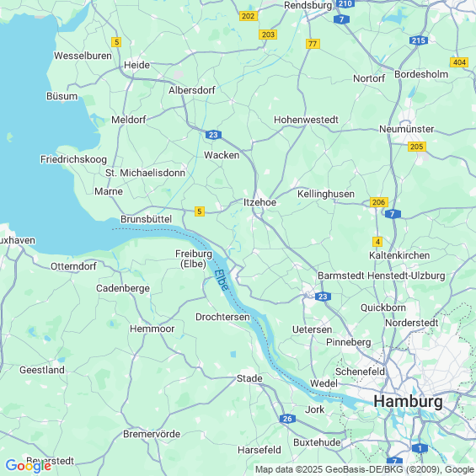Click the A26 highway shield near Jork
This screenshot has width=476, height=476.
tap(287, 419)
